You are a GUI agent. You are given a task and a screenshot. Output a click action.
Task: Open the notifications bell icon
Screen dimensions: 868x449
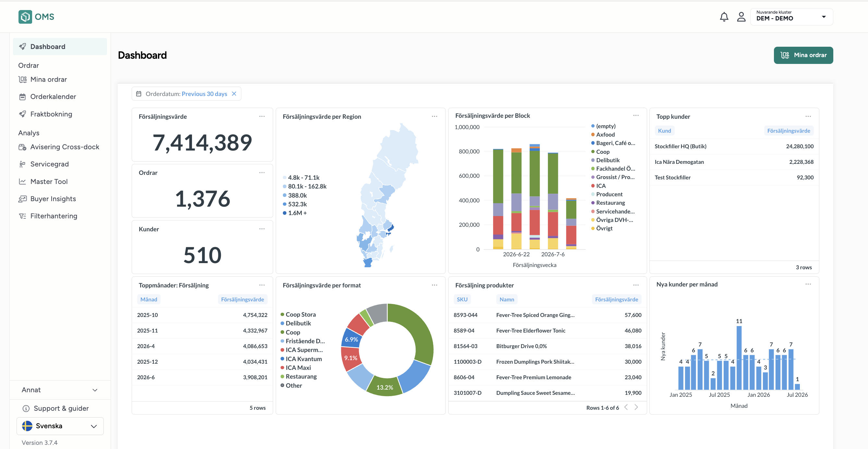pos(724,17)
